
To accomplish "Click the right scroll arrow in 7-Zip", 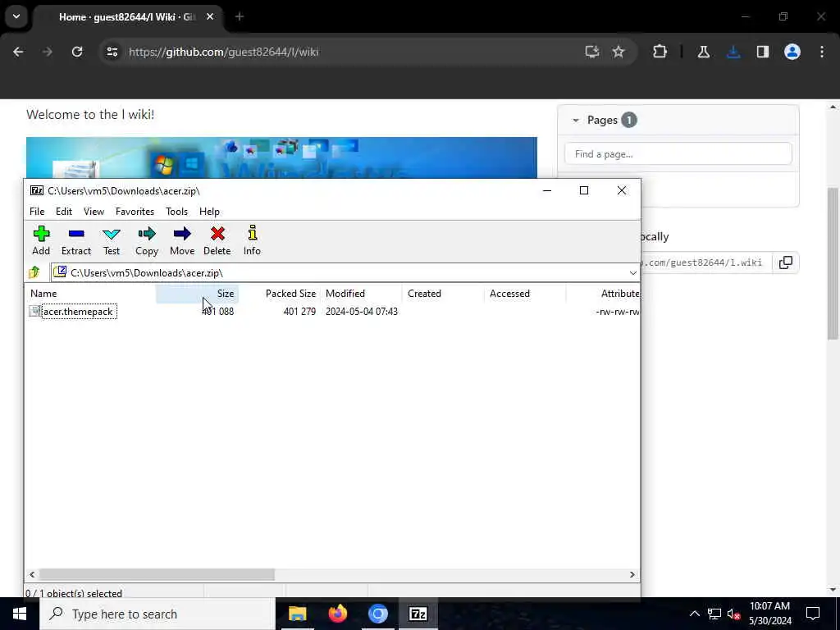I will coord(632,574).
